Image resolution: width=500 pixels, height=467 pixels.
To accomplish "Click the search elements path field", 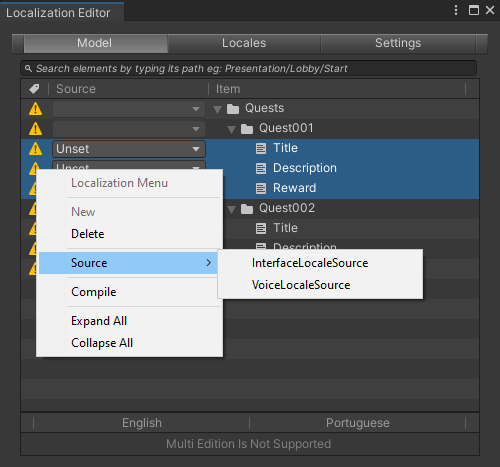I will pyautogui.click(x=248, y=68).
